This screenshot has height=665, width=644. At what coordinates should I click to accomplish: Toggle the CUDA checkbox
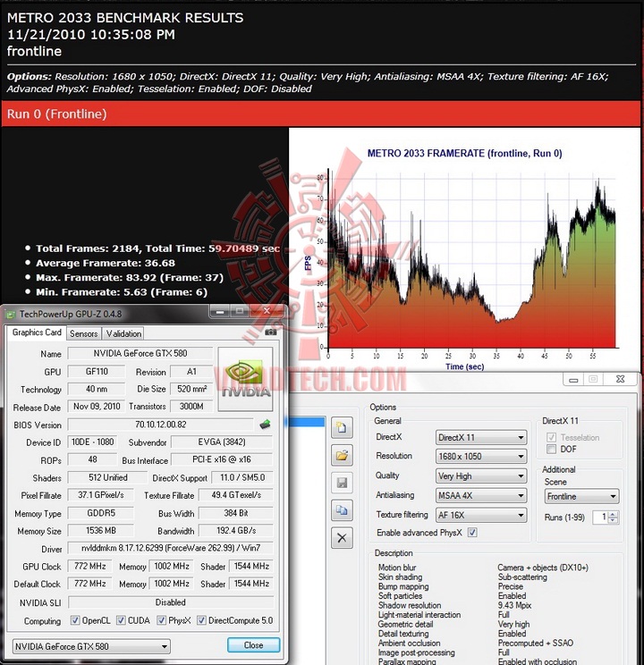click(121, 620)
